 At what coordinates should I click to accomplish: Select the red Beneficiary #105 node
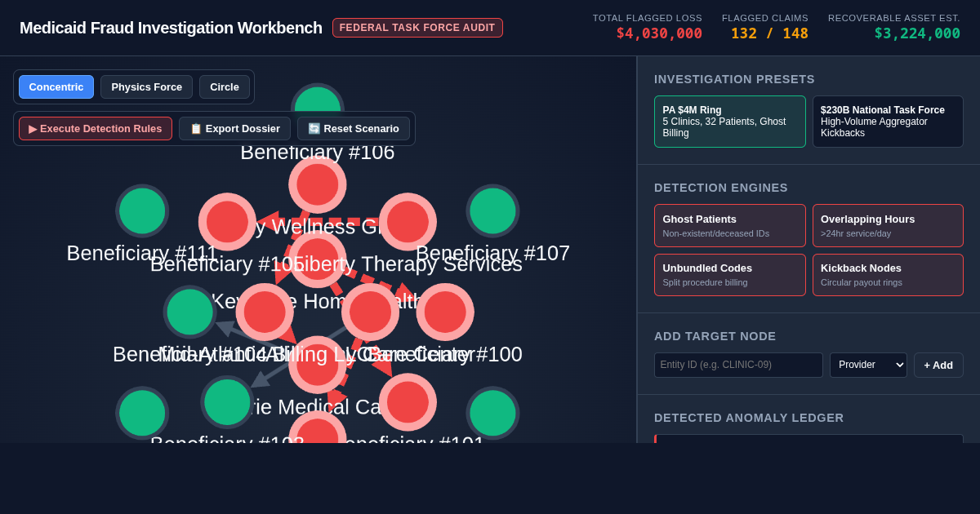227,222
